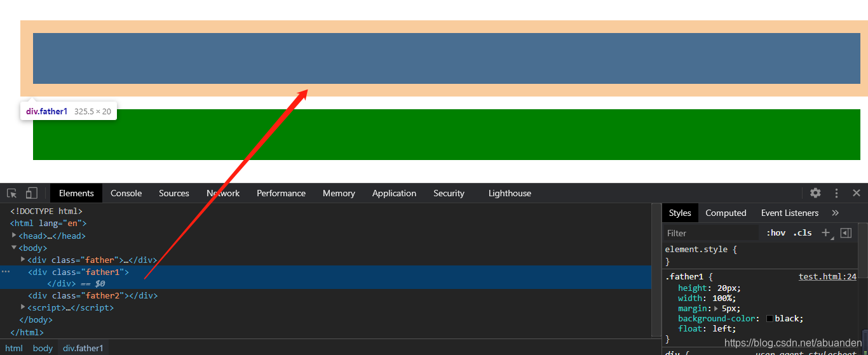868x355 pixels.
Task: Select the Event Listeners sidebar tab
Action: click(790, 213)
